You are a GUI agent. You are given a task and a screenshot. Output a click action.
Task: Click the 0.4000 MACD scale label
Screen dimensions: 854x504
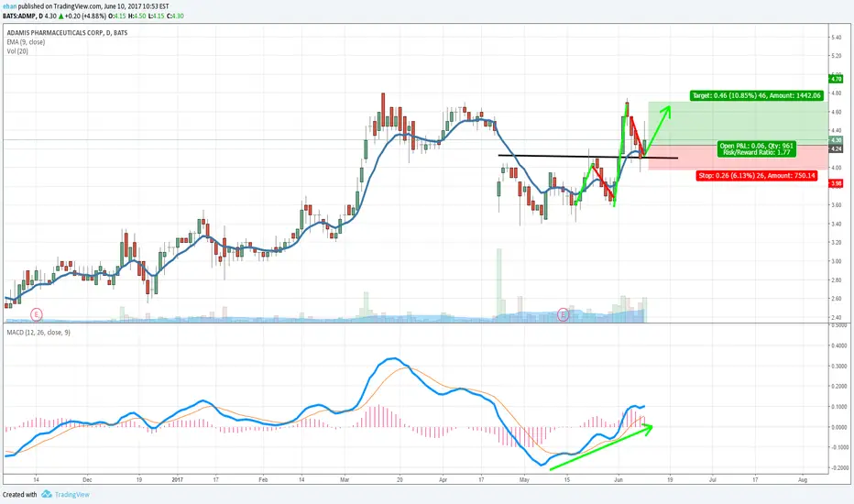(841, 345)
